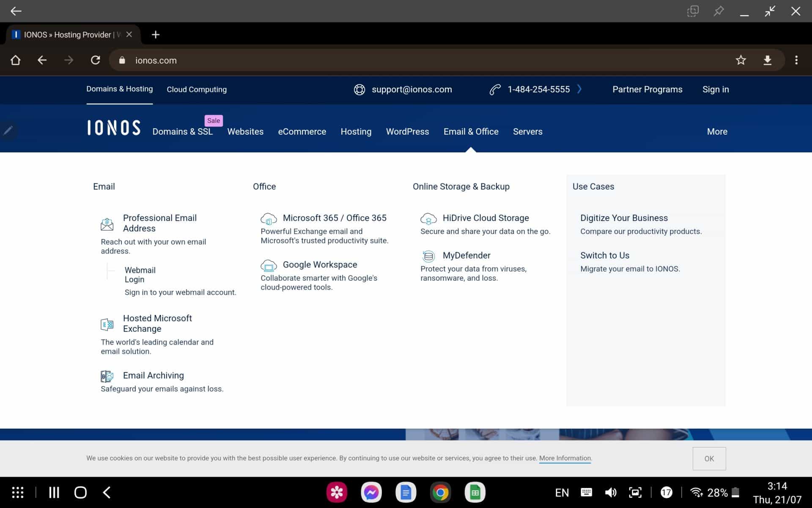Click the HiDrive Cloud Storage cloud icon
This screenshot has width=812, height=508.
click(428, 219)
